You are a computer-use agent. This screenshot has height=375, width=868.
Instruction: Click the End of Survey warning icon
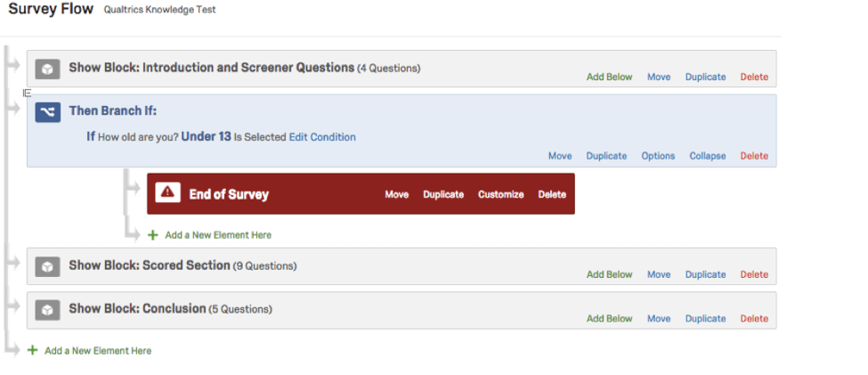167,193
